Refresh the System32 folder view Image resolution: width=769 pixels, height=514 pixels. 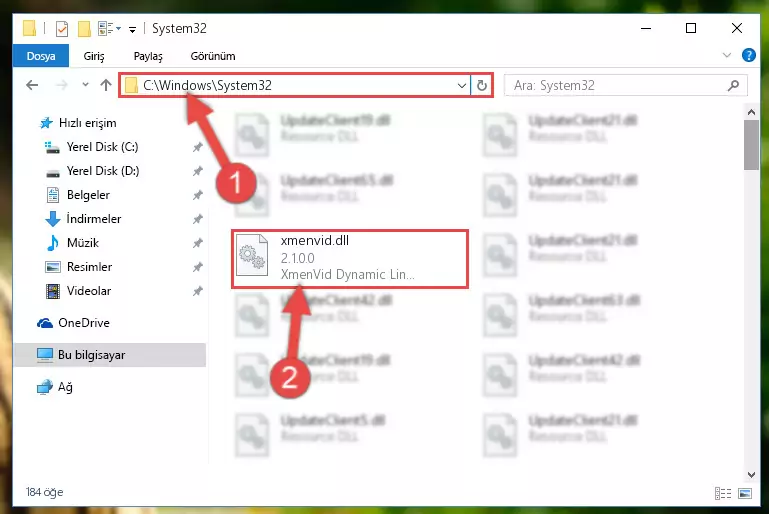pyautogui.click(x=482, y=85)
